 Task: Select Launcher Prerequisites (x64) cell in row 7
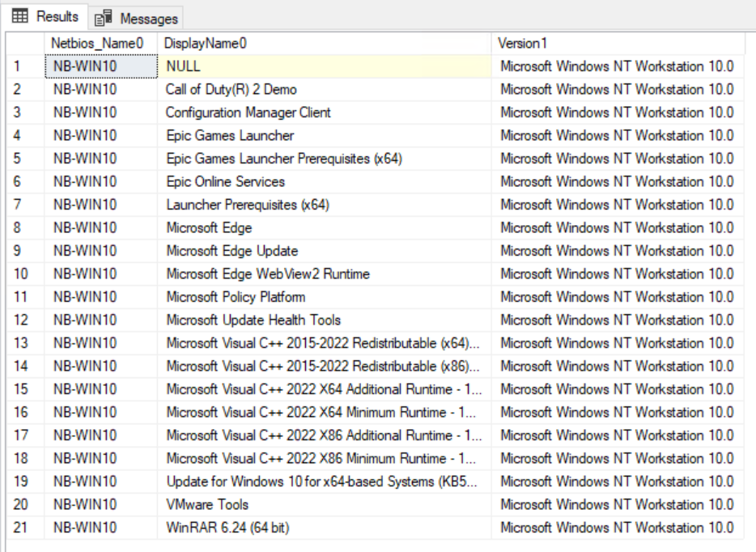click(x=324, y=205)
